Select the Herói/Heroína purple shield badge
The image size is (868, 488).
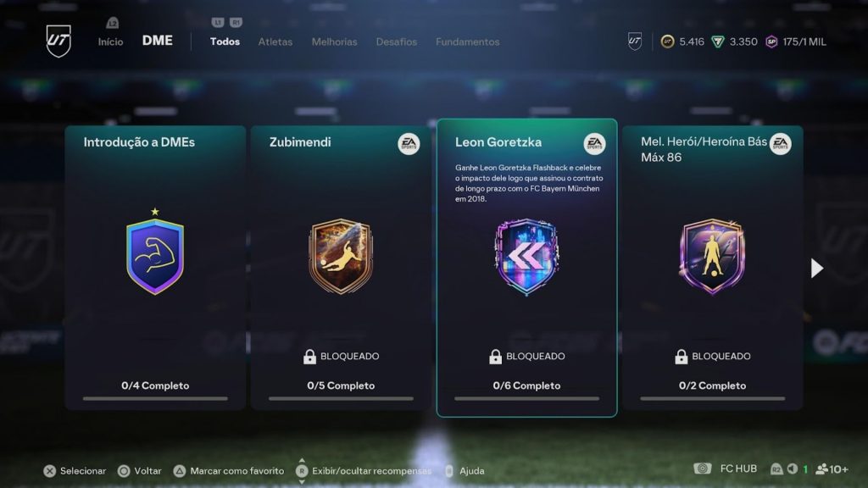click(712, 256)
